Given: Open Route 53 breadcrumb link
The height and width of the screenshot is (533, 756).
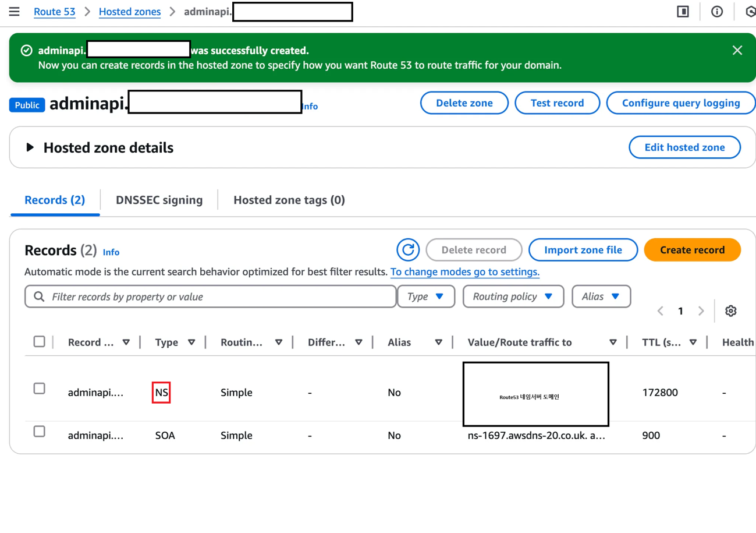Looking at the screenshot, I should pyautogui.click(x=55, y=12).
